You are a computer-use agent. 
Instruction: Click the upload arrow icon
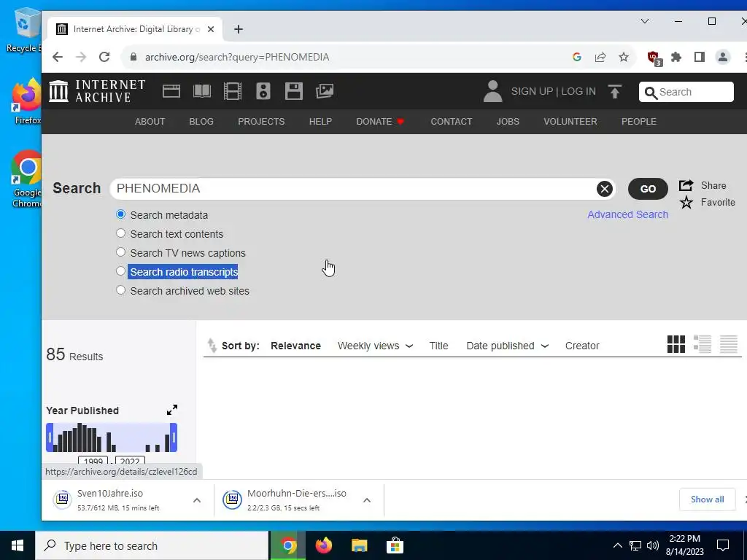(x=614, y=91)
